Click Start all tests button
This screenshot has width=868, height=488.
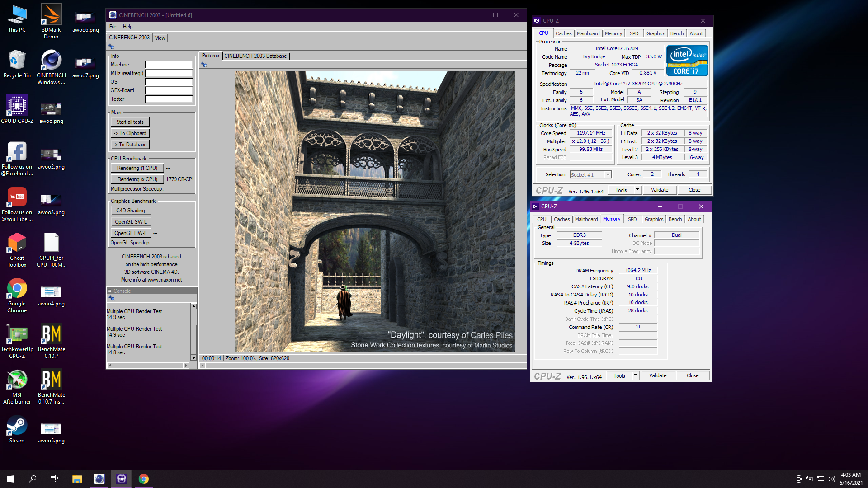pos(130,122)
